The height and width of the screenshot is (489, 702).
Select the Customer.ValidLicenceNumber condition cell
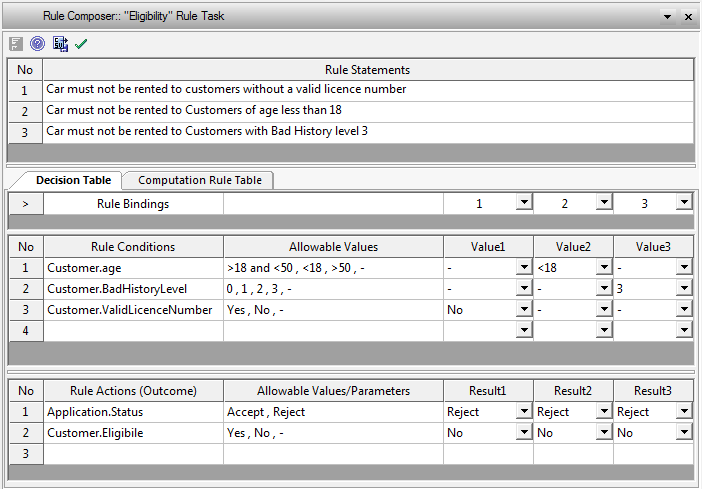click(x=133, y=310)
